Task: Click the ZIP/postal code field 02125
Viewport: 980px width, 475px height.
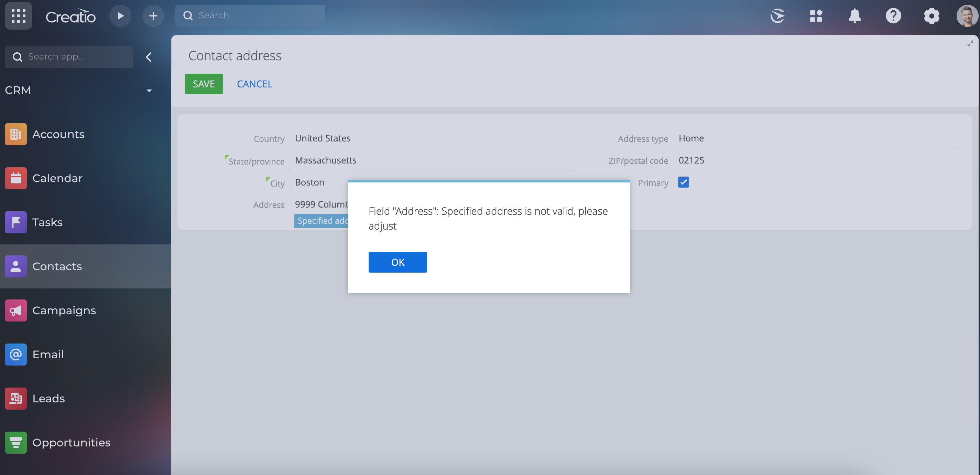Action: (x=818, y=160)
